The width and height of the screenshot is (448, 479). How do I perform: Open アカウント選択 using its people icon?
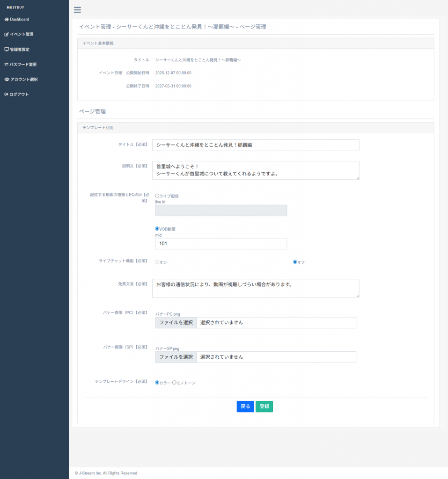(x=6, y=79)
